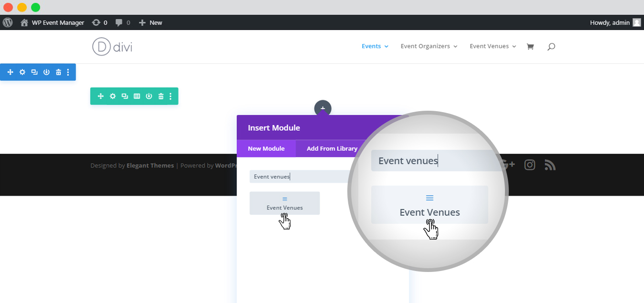Open the WordPress logo menu in admin bar

click(8, 22)
